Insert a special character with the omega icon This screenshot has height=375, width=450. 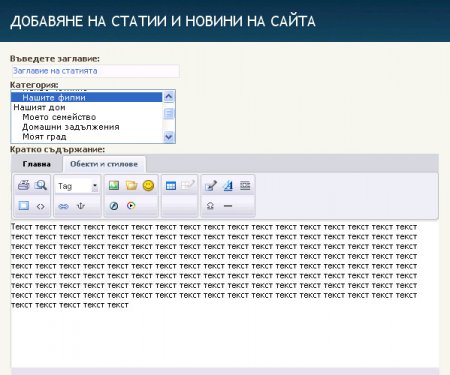[210, 206]
